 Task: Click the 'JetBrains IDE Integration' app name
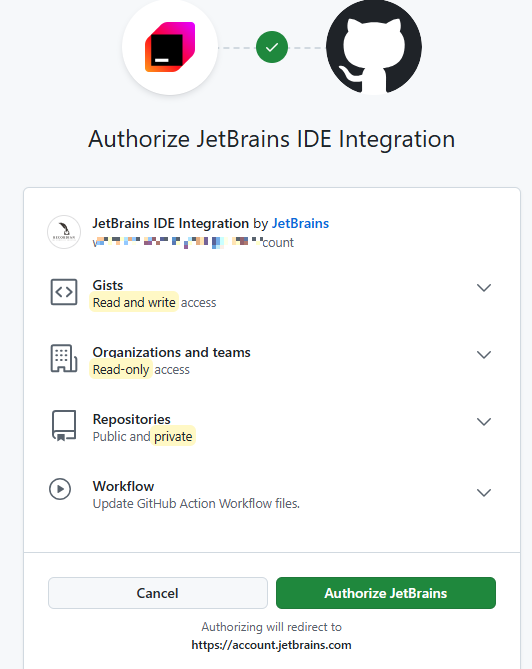pyautogui.click(x=171, y=223)
